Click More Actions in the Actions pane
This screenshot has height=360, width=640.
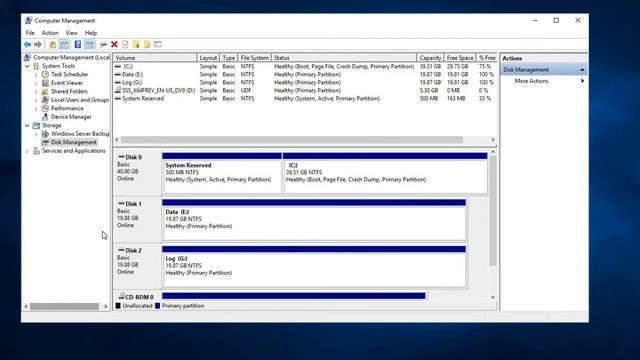[x=531, y=81]
